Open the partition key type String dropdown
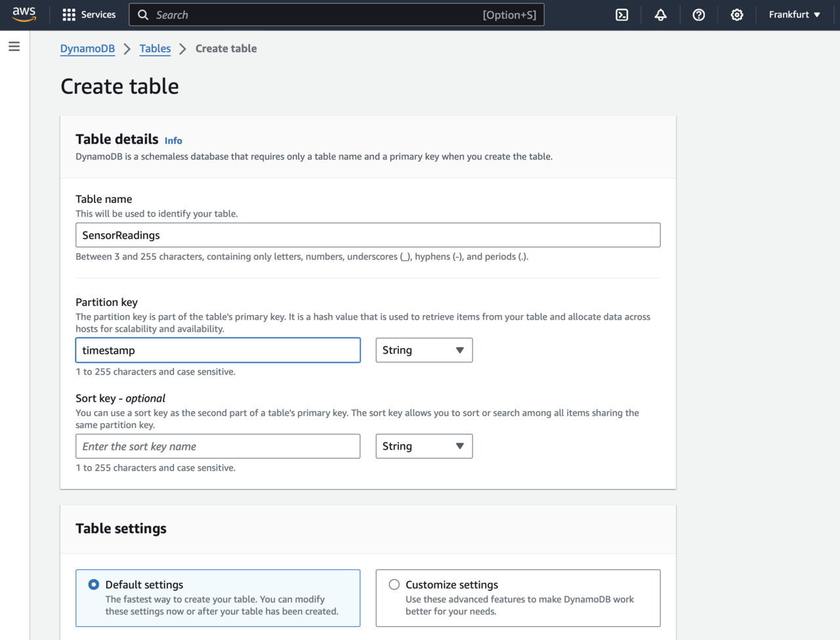Image resolution: width=840 pixels, height=640 pixels. pos(423,350)
